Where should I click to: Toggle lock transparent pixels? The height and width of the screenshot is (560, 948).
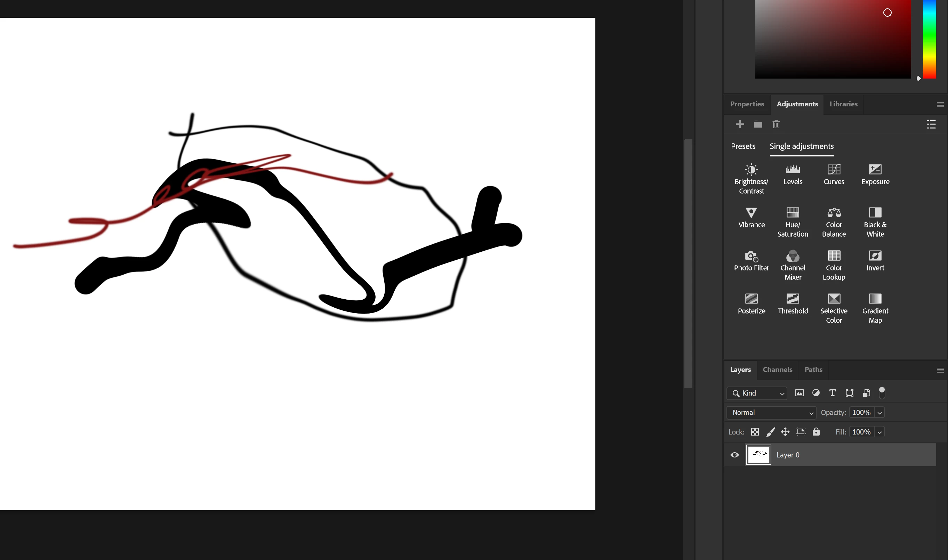pyautogui.click(x=755, y=432)
